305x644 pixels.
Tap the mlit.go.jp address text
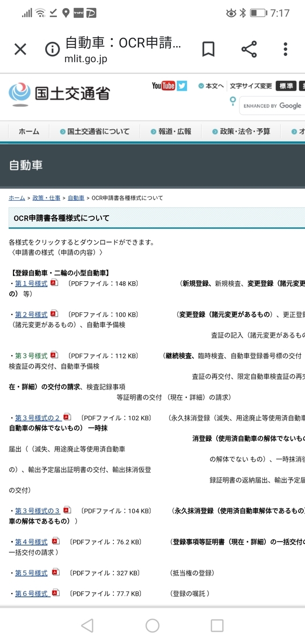(86, 59)
